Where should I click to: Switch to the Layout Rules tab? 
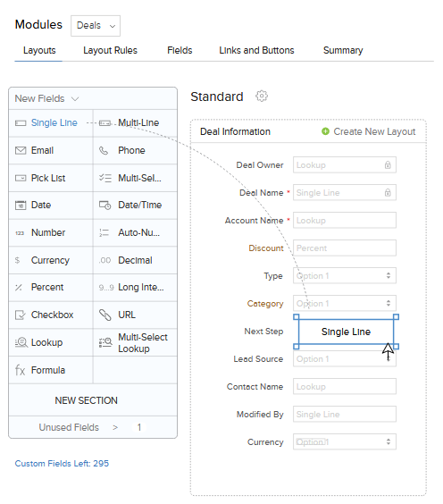tap(110, 50)
